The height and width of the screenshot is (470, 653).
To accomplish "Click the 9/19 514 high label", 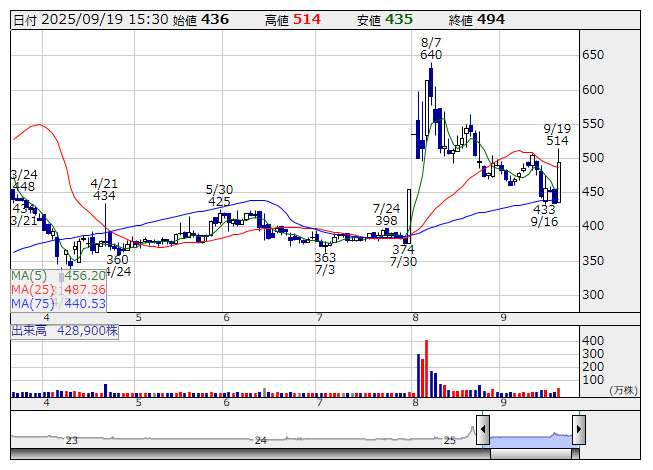I will pyautogui.click(x=557, y=134).
